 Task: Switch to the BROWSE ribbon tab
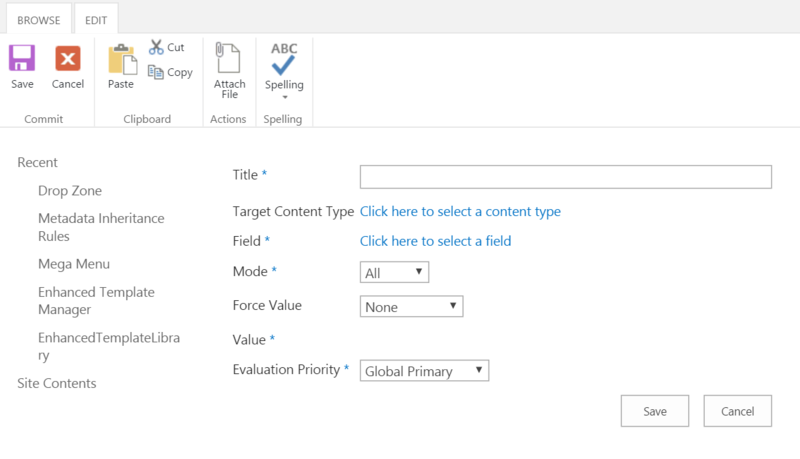pos(38,19)
